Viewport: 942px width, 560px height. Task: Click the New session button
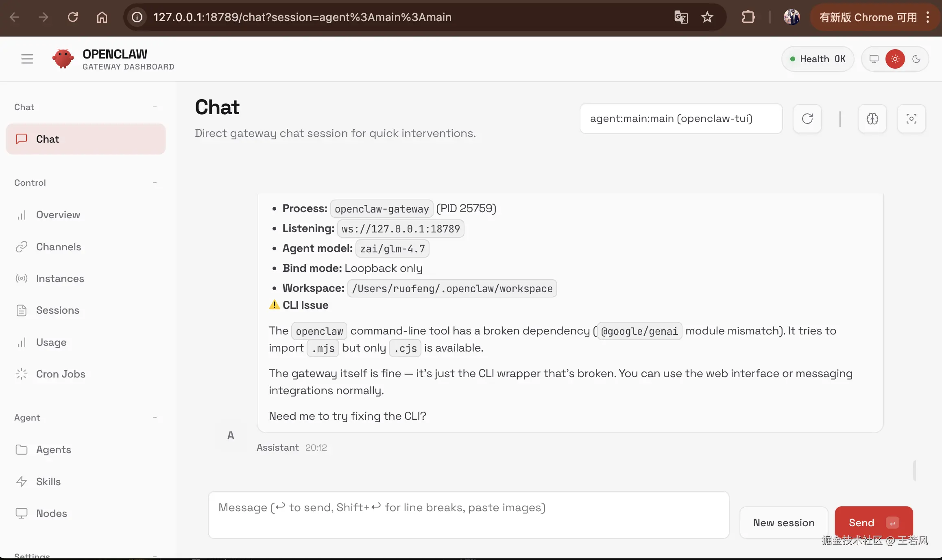[x=783, y=523]
